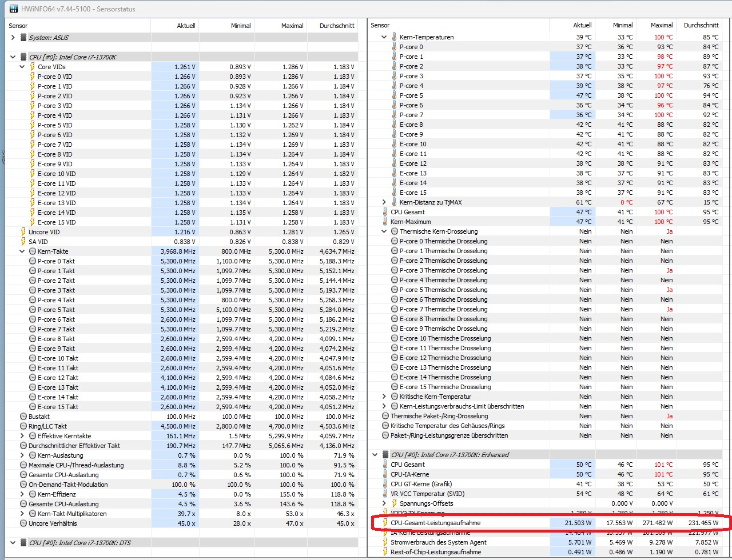Select the P-core 6 Takt row
Image resolution: width=732 pixels, height=560 pixels.
[x=182, y=319]
